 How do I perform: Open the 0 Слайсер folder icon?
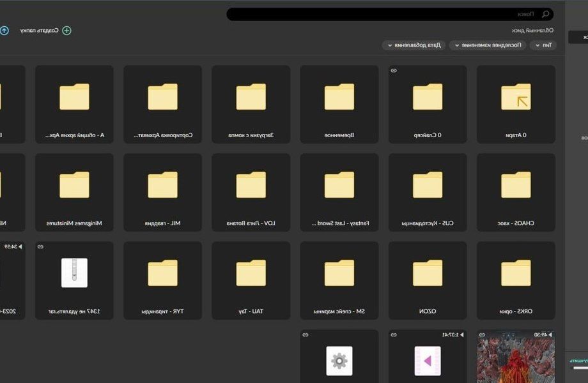point(428,96)
